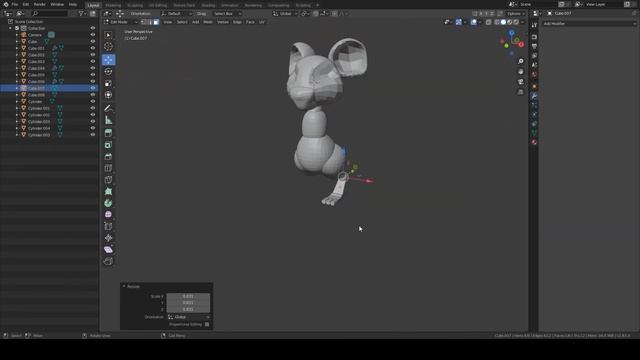This screenshot has height=360, width=640.
Task: Toggle visibility of the Collection row
Action: [93, 28]
